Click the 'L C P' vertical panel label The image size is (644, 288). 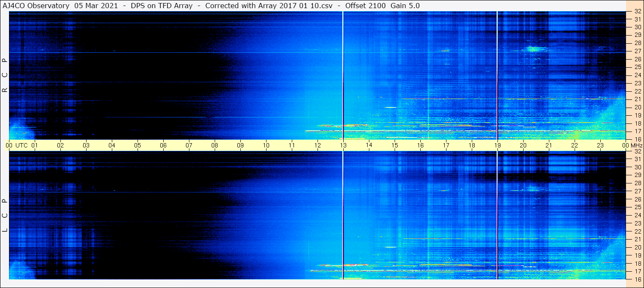[x=5, y=216]
